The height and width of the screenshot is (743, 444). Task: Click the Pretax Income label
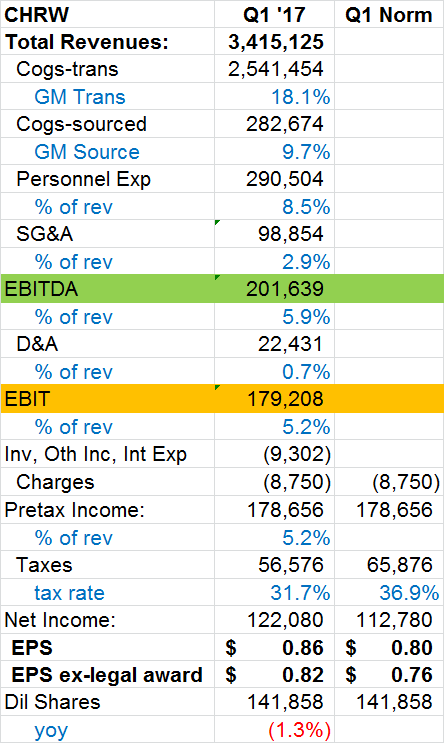[74, 510]
